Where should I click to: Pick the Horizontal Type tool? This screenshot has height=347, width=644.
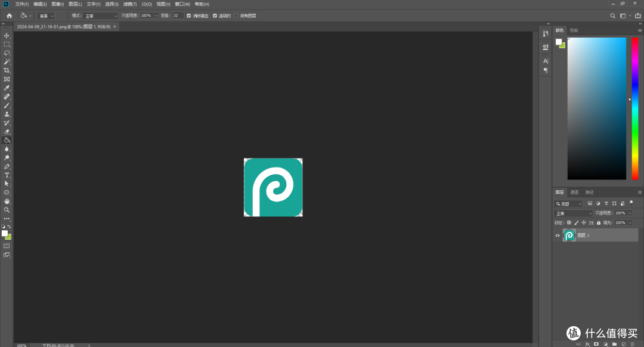pyautogui.click(x=7, y=175)
